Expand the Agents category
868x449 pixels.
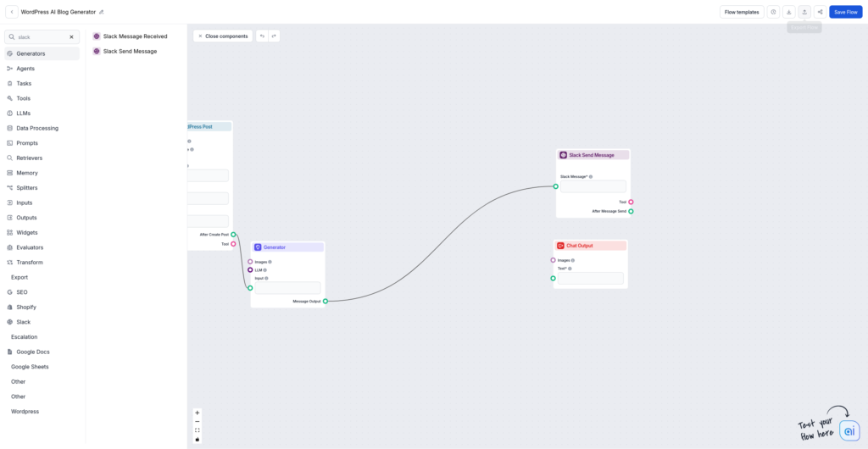[x=25, y=68]
